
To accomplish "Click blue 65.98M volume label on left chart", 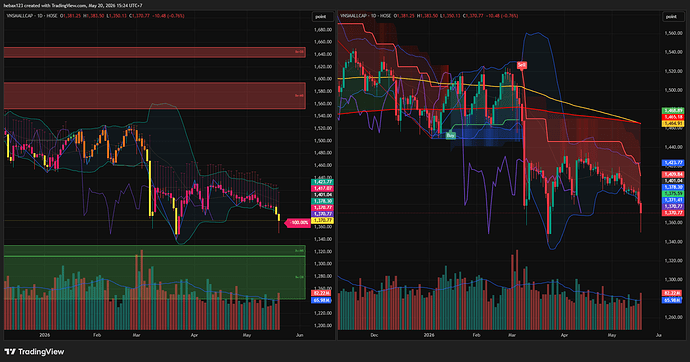I will [321, 300].
